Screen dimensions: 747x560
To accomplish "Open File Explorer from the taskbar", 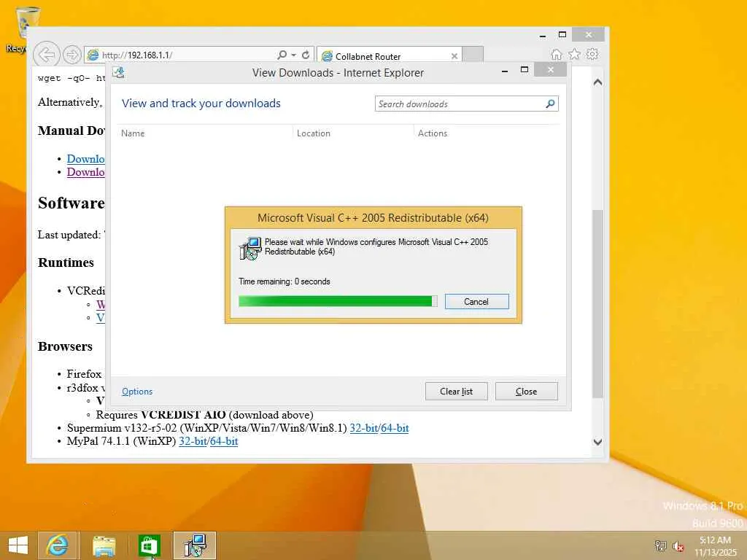I will coord(104,545).
